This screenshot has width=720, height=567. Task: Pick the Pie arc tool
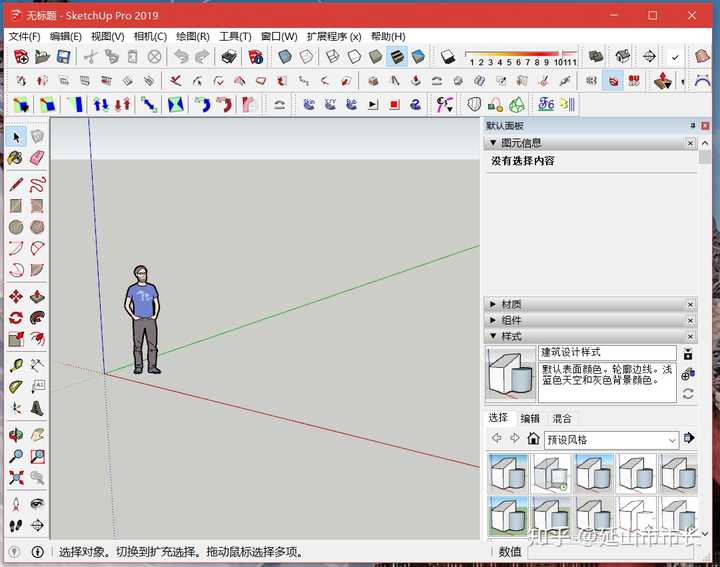[37, 269]
